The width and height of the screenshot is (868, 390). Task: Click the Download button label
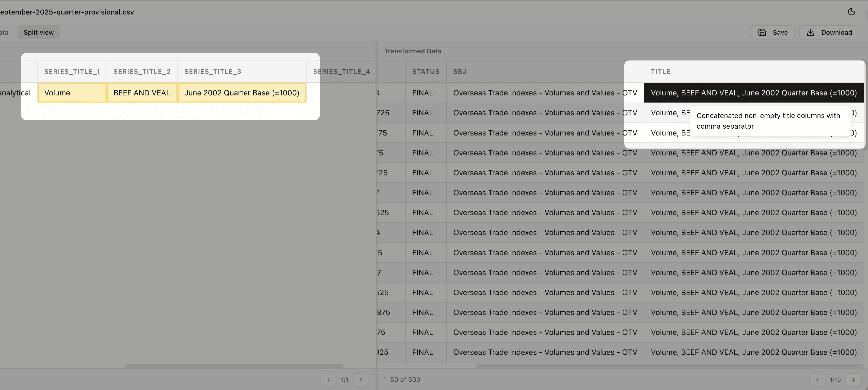click(x=836, y=32)
